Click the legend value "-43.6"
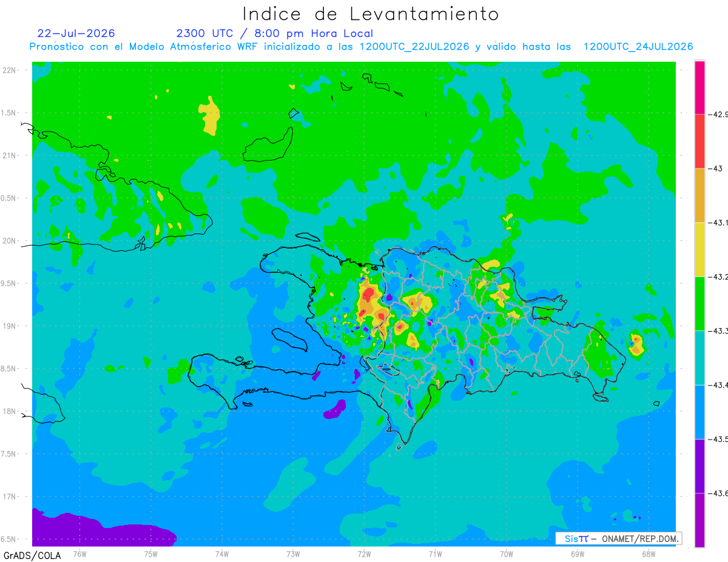This screenshot has width=728, height=562. tap(718, 493)
